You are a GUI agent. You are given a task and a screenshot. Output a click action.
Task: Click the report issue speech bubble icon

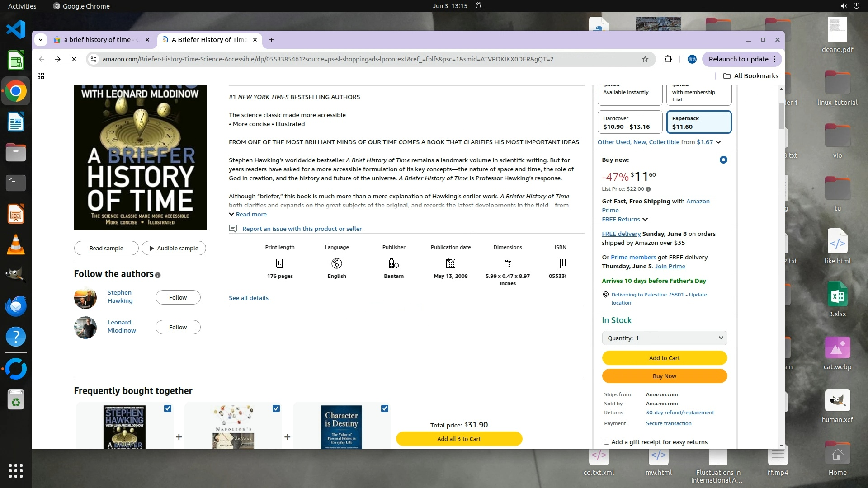(233, 229)
